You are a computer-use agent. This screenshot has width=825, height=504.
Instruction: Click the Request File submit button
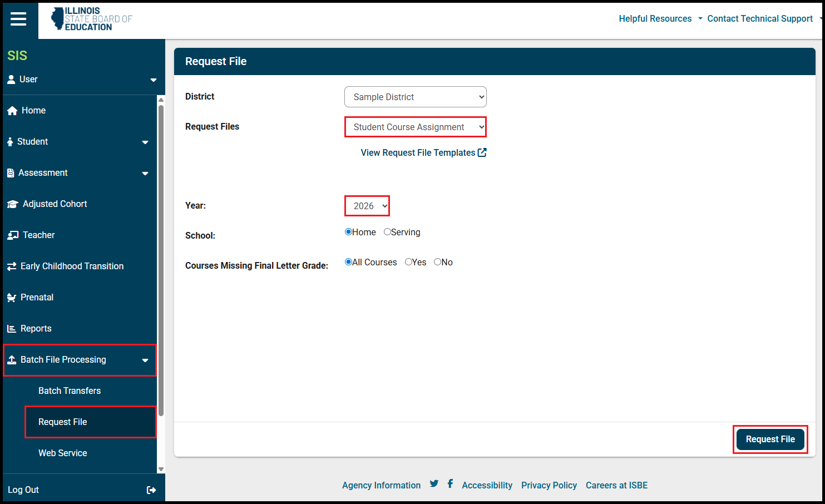click(x=770, y=439)
